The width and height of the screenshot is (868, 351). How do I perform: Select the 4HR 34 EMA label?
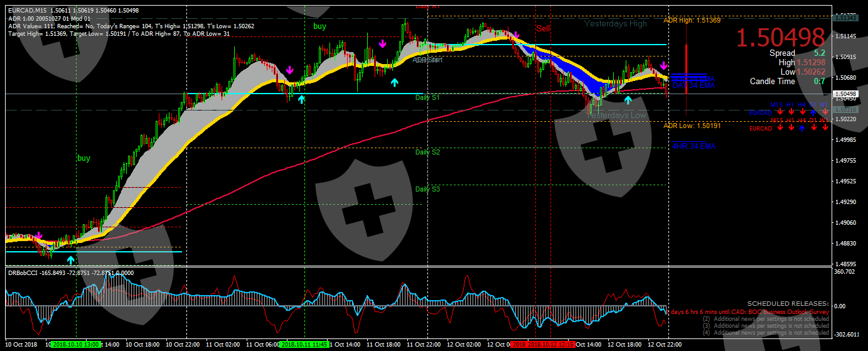tap(693, 146)
